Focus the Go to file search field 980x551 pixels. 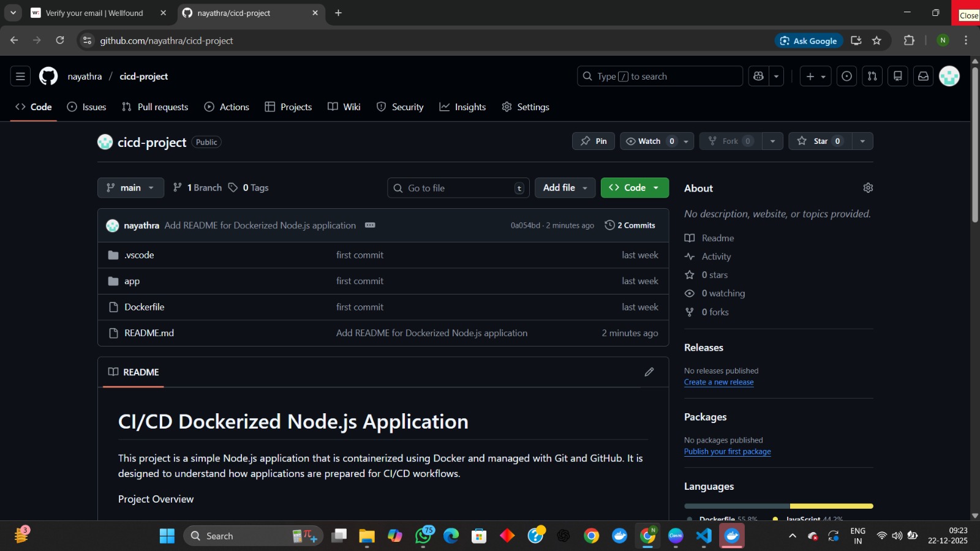tap(458, 188)
